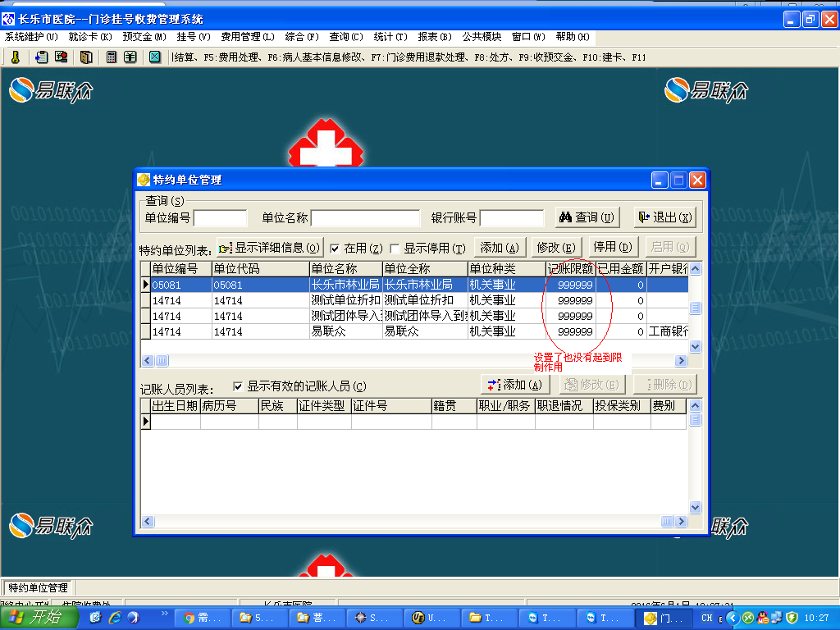Focus the 单位编号 input field
The height and width of the screenshot is (630, 840).
pyautogui.click(x=220, y=218)
